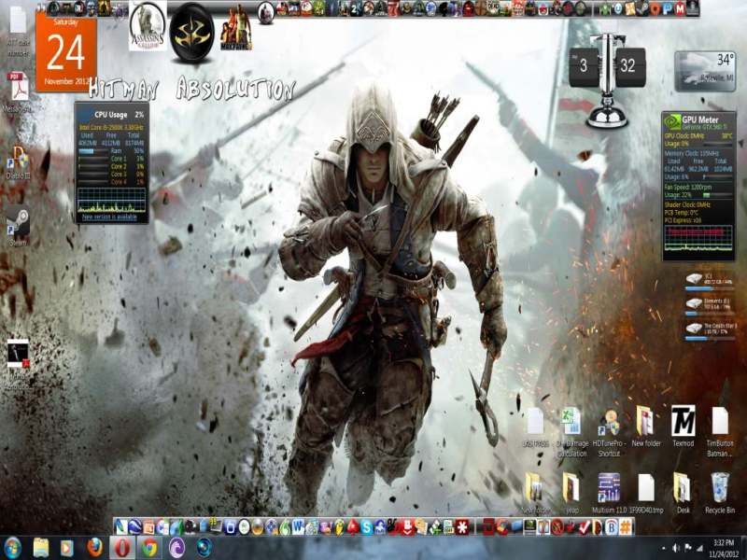Click the taskbar clock showing 3:32 PM

pos(724,548)
